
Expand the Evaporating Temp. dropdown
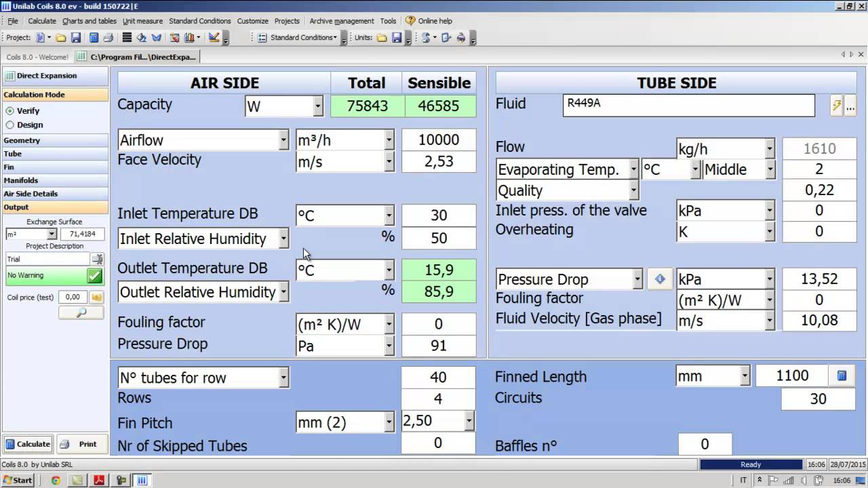(633, 169)
